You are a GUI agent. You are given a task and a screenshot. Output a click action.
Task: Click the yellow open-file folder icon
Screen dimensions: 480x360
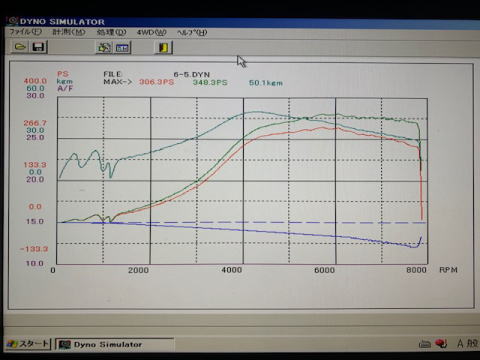(x=20, y=47)
